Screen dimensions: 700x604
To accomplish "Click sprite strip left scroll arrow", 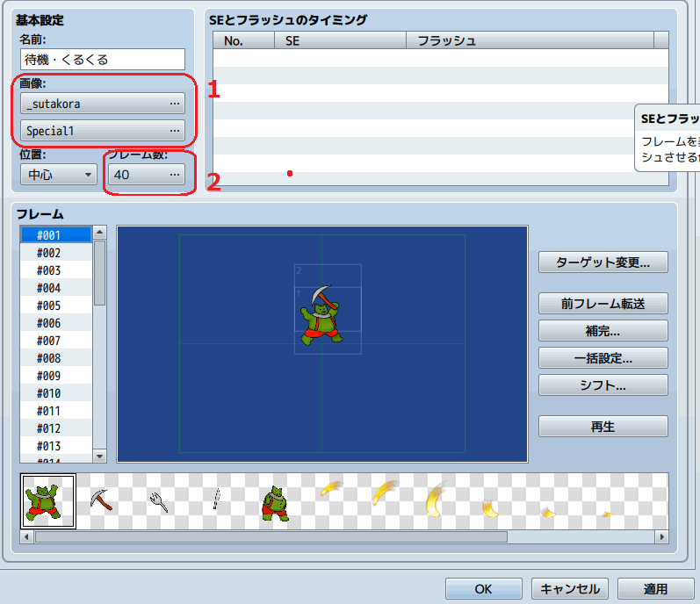I will 26,536.
